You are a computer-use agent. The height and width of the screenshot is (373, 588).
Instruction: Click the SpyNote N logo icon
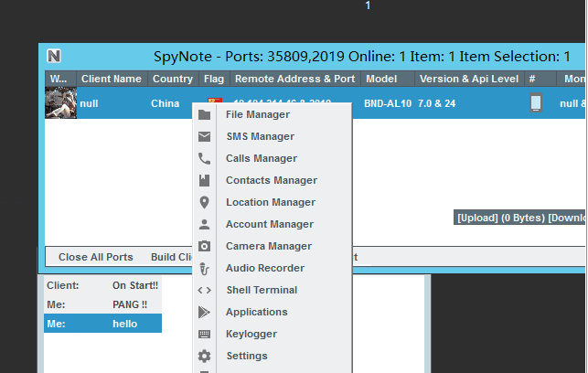point(54,56)
